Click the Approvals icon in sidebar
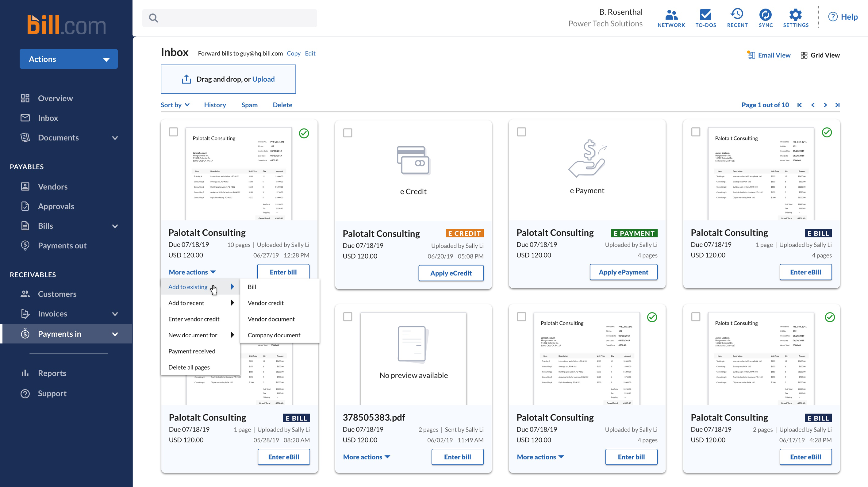 [25, 206]
